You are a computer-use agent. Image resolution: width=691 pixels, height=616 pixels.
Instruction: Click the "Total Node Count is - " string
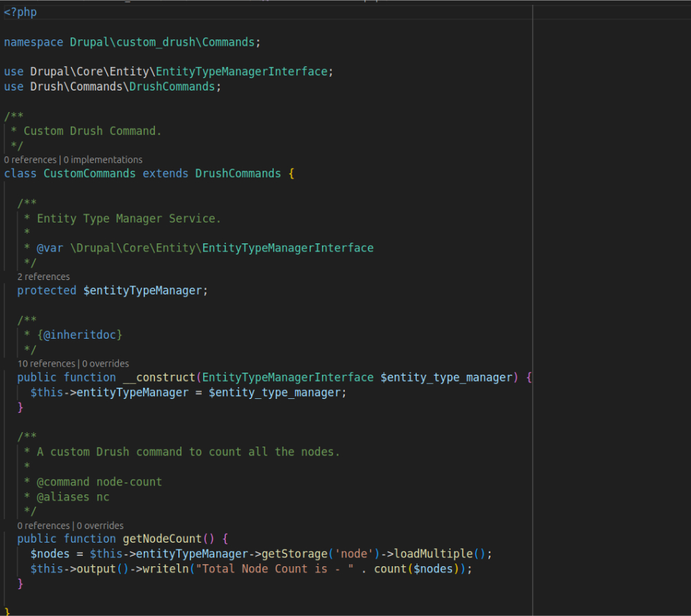[x=274, y=569]
